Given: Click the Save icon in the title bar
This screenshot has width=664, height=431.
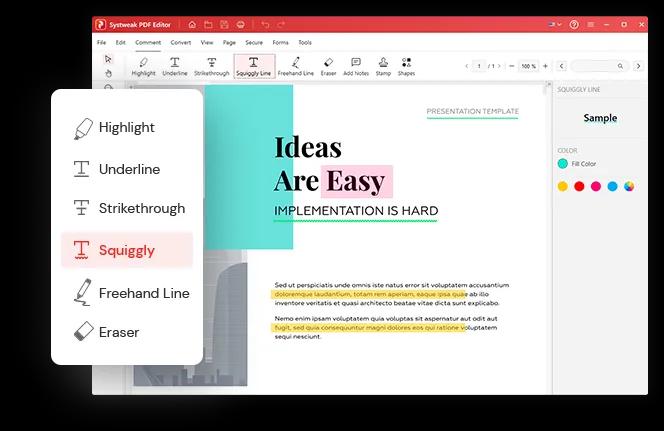Looking at the screenshot, I should click(x=224, y=25).
